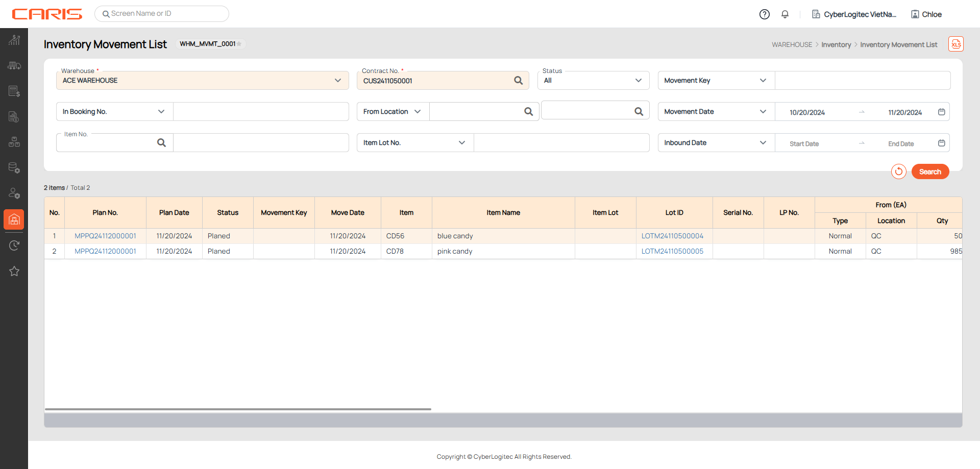Image resolution: width=980 pixels, height=469 pixels.
Task: Click the notification bell icon
Action: (785, 14)
